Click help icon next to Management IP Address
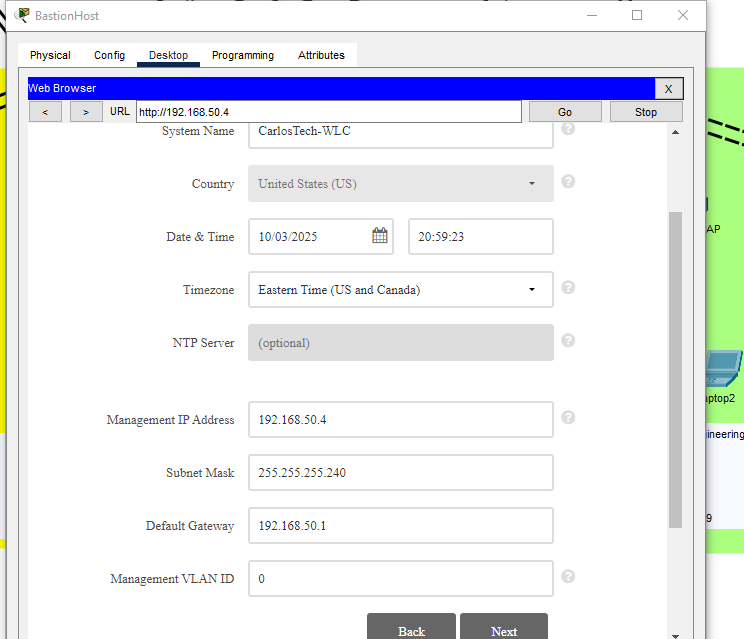Screen dimensions: 744x639 [x=568, y=418]
